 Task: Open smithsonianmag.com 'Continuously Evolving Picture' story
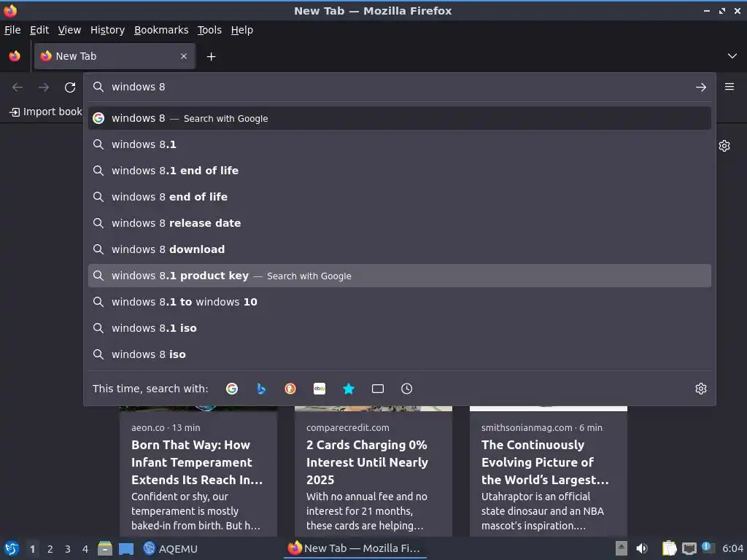[549, 472]
